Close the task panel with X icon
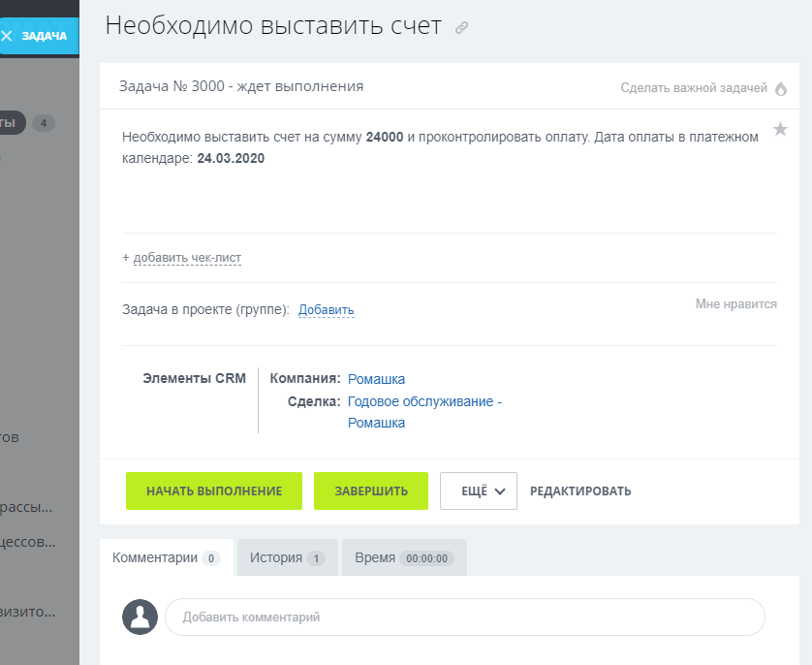 [8, 36]
